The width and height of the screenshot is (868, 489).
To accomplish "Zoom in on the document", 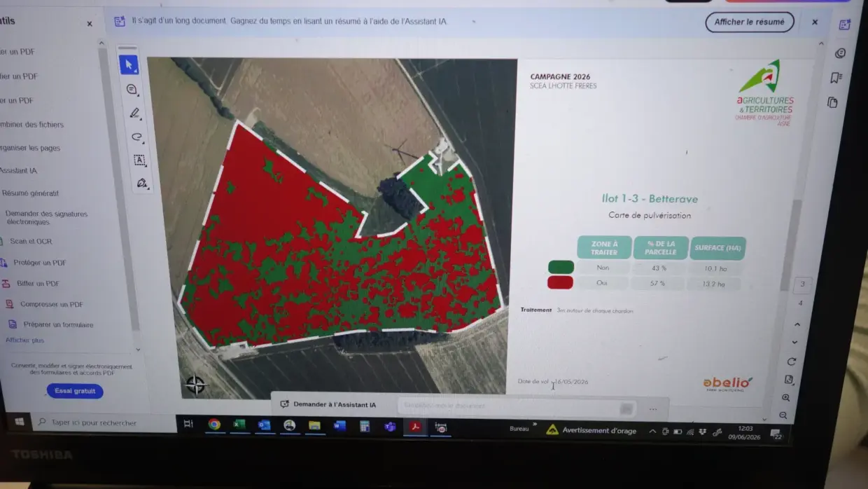I will 786,397.
